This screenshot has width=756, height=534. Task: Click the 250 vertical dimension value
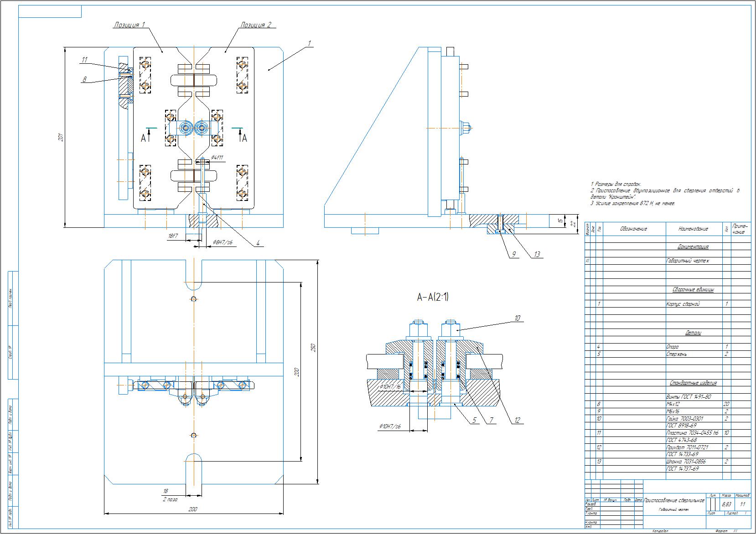click(x=313, y=347)
